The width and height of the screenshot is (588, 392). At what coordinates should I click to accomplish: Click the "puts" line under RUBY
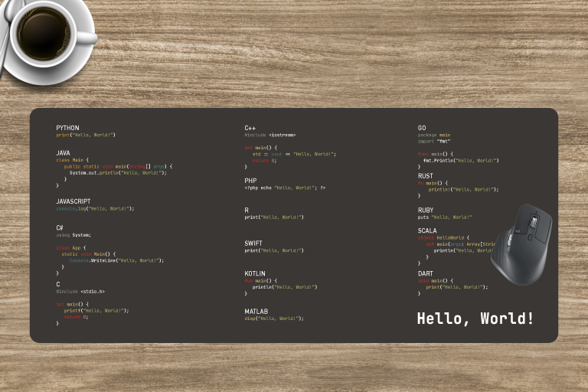click(445, 217)
